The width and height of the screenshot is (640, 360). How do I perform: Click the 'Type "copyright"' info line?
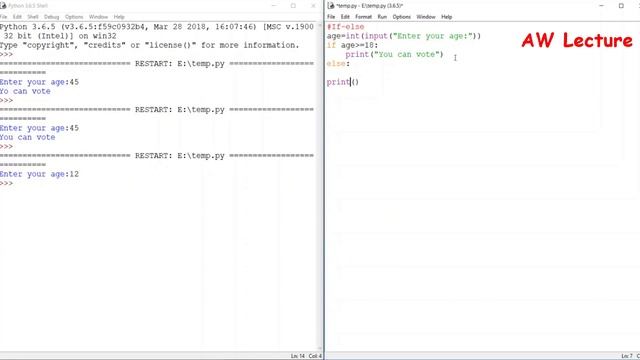pyautogui.click(x=149, y=45)
